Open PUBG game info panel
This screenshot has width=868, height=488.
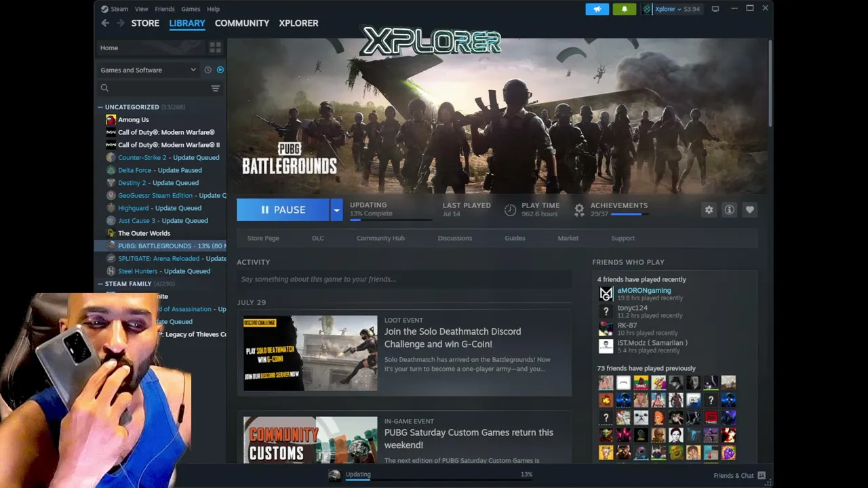729,210
